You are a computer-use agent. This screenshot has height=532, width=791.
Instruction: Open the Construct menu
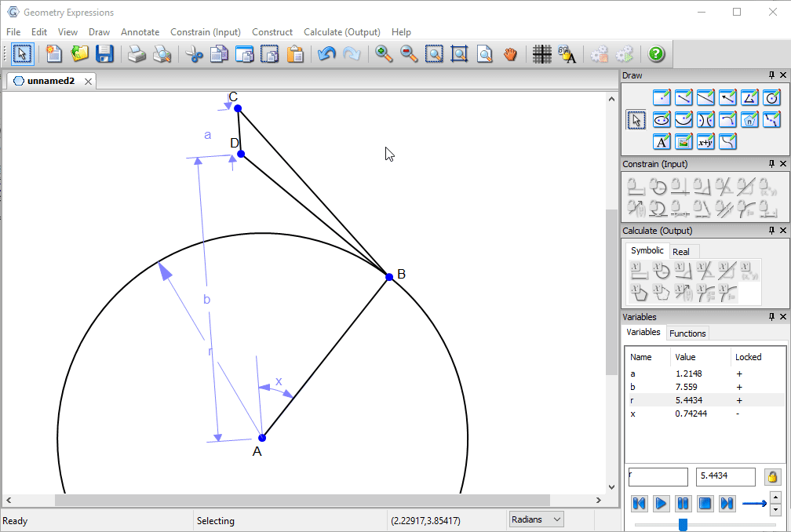272,31
